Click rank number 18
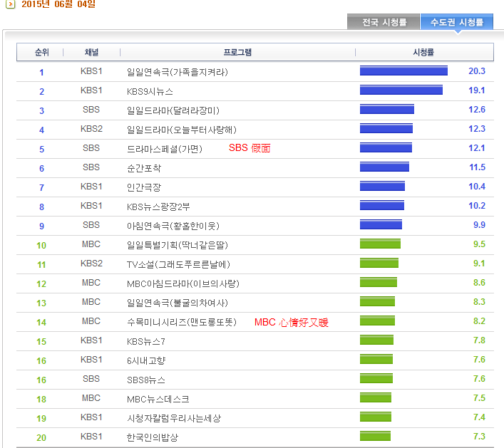This screenshot has height=448, width=504. coord(41,399)
